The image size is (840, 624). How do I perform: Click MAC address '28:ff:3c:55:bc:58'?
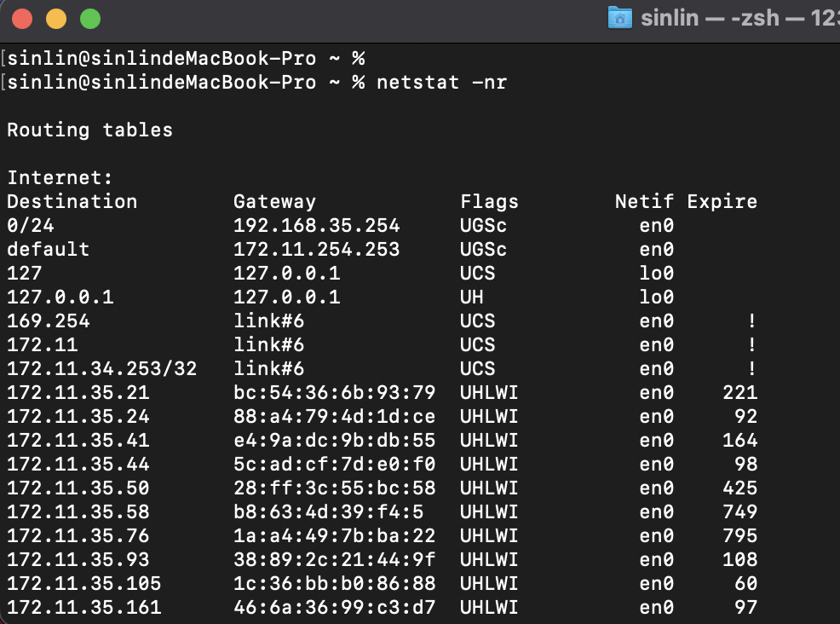click(335, 488)
